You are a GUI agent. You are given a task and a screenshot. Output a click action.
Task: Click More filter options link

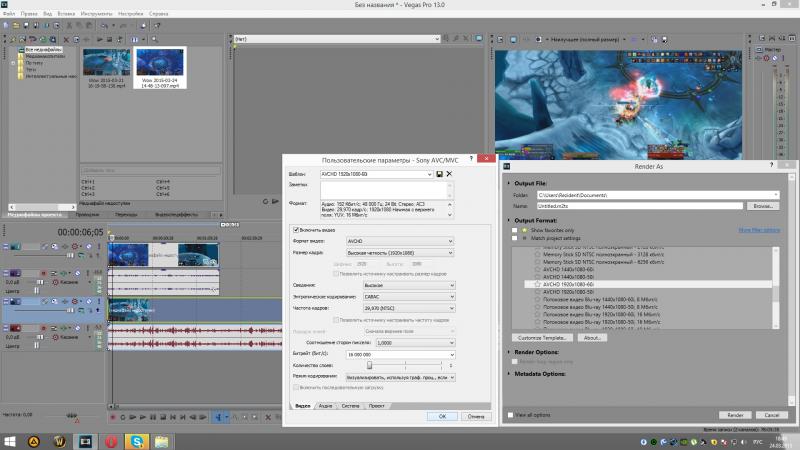coord(759,230)
